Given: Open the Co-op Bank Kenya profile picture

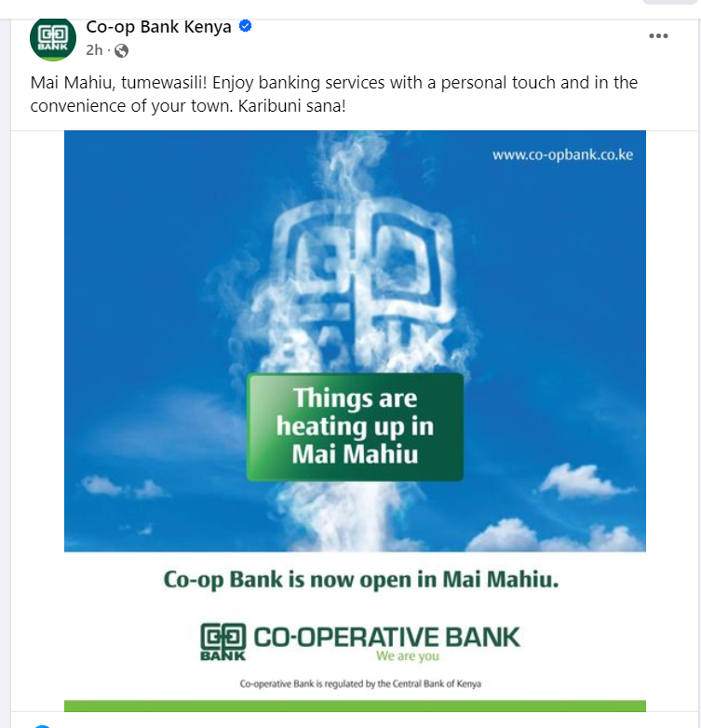Looking at the screenshot, I should [52, 39].
